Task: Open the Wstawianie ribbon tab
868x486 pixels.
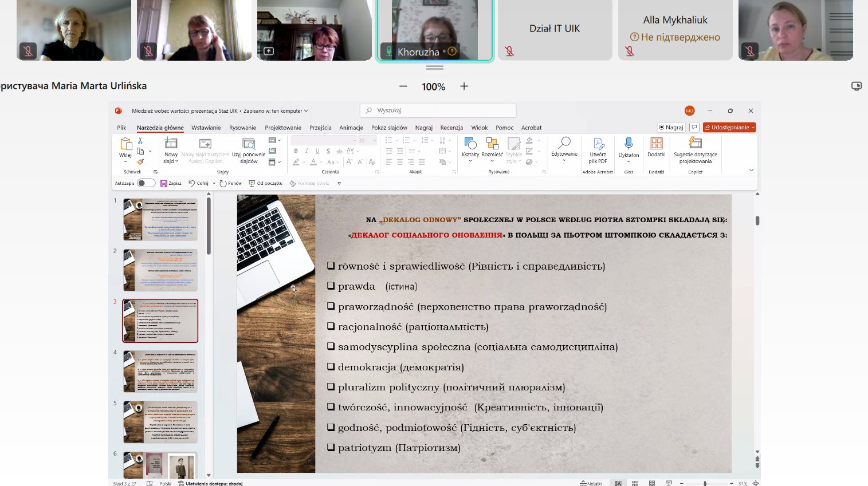Action: coord(206,128)
